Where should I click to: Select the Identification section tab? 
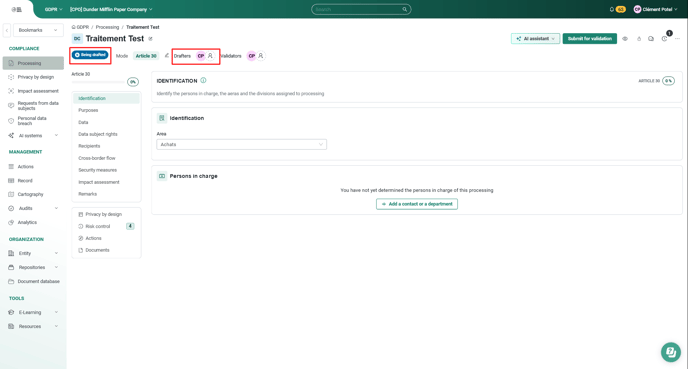106,98
